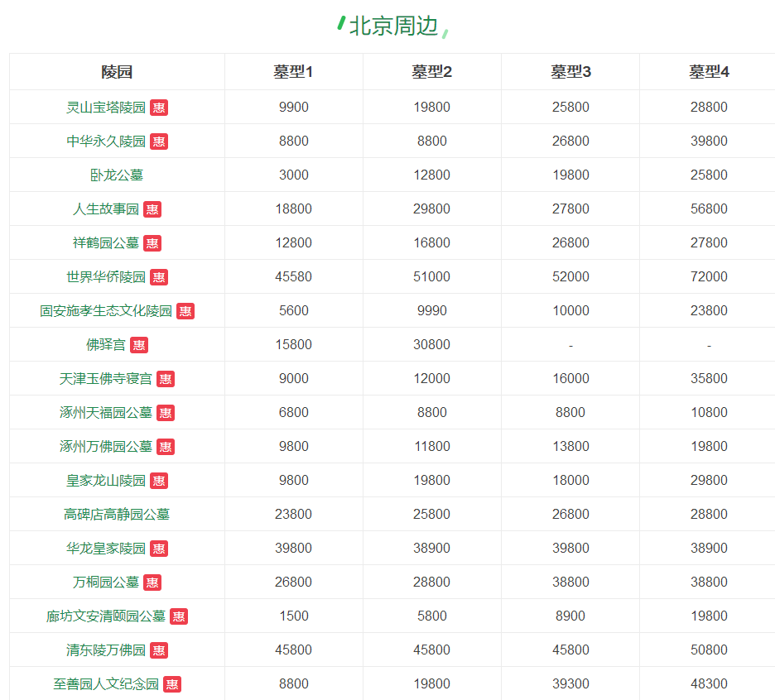Open 固安施孝生态文化陵园 link
775x700 pixels.
106,311
